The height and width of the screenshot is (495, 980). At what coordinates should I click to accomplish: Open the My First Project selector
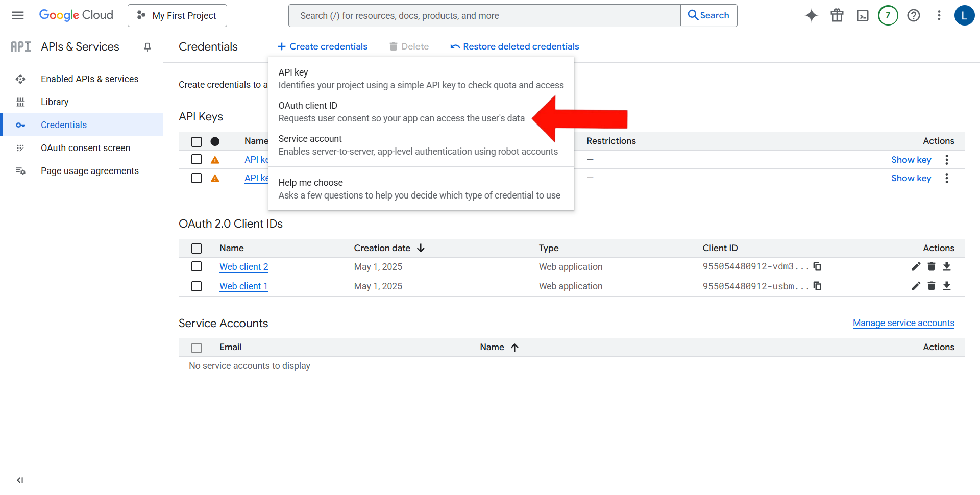(177, 15)
